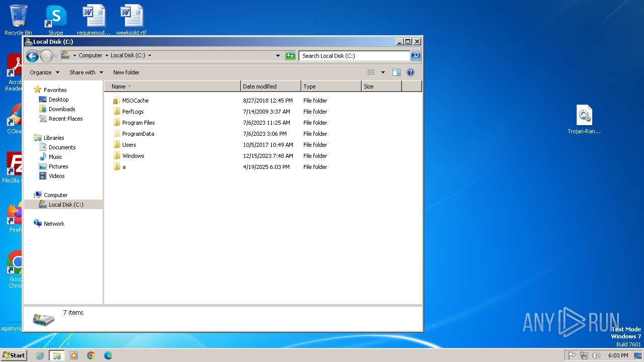Click the New folder button
This screenshot has height=362, width=644.
(x=126, y=72)
